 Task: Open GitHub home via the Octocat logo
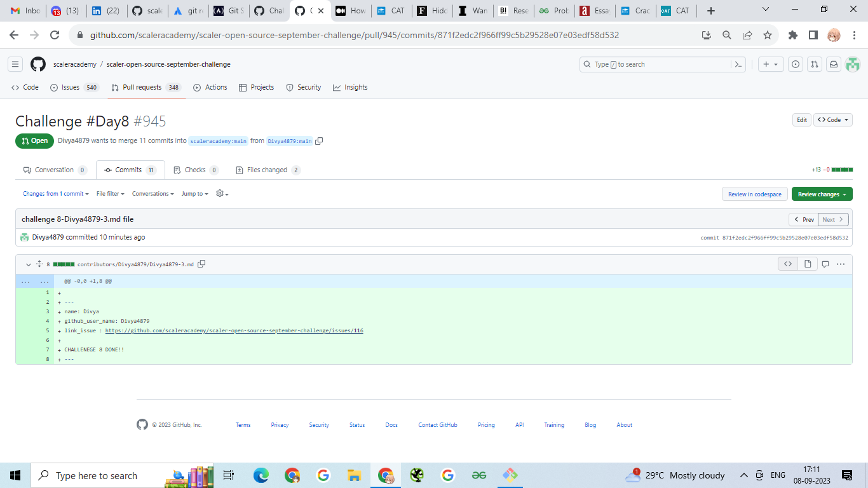[37, 64]
